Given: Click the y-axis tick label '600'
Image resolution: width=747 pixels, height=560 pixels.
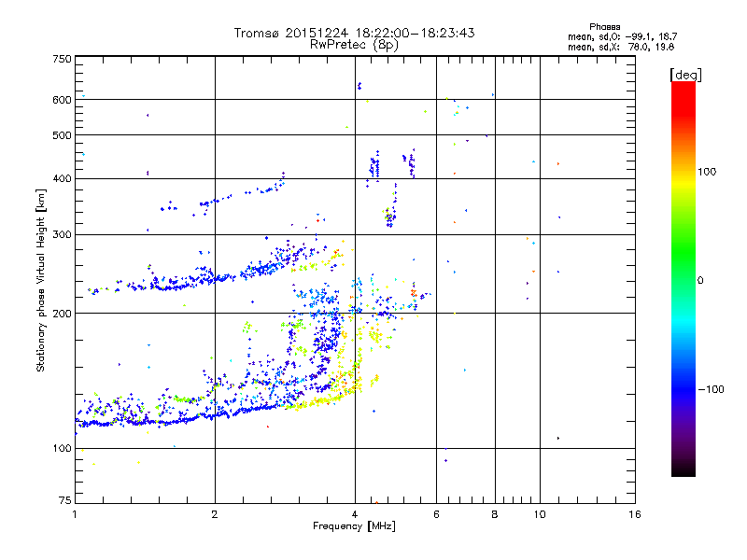Looking at the screenshot, I should coord(62,100).
